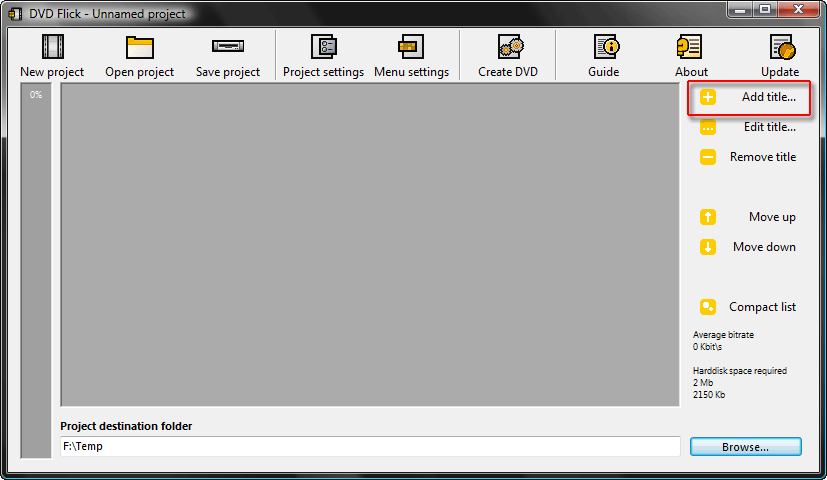Click the Move down label
Viewport: 827px width, 480px height.
(x=764, y=247)
